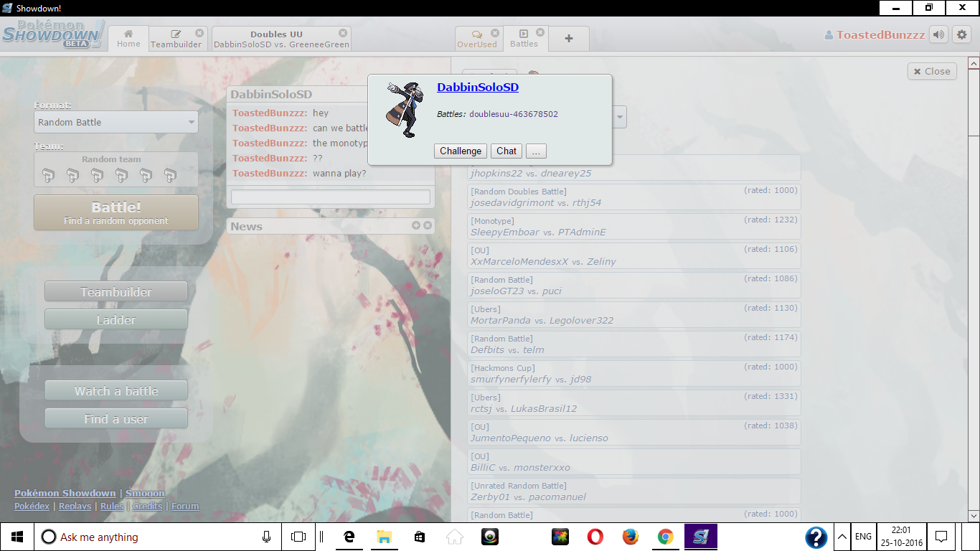This screenshot has height=551, width=980.
Task: Click Find a user button
Action: (116, 419)
